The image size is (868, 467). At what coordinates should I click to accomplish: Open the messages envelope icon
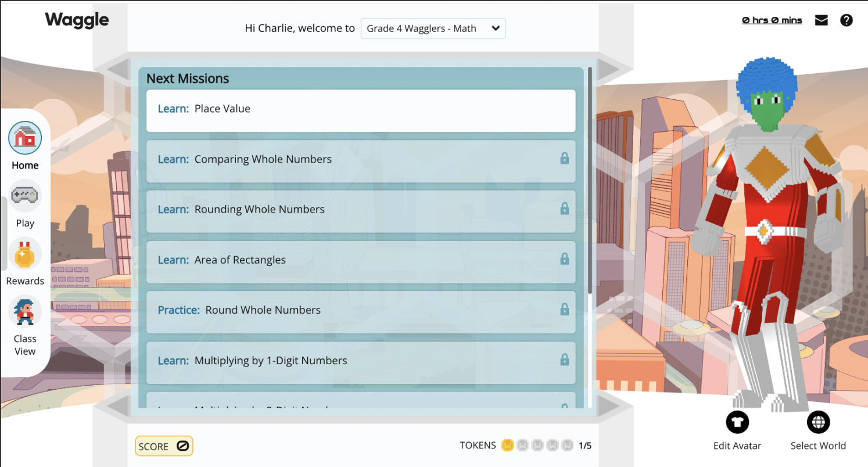click(821, 19)
